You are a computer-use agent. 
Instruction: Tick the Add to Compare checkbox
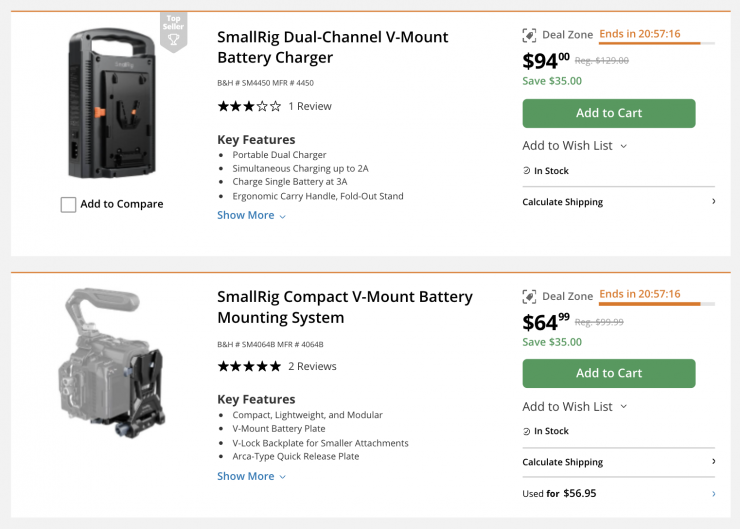click(x=68, y=204)
